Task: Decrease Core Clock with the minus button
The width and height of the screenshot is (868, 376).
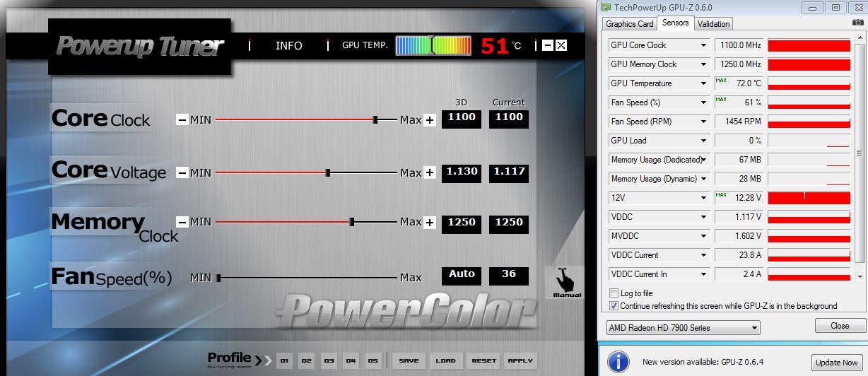Action: click(182, 119)
